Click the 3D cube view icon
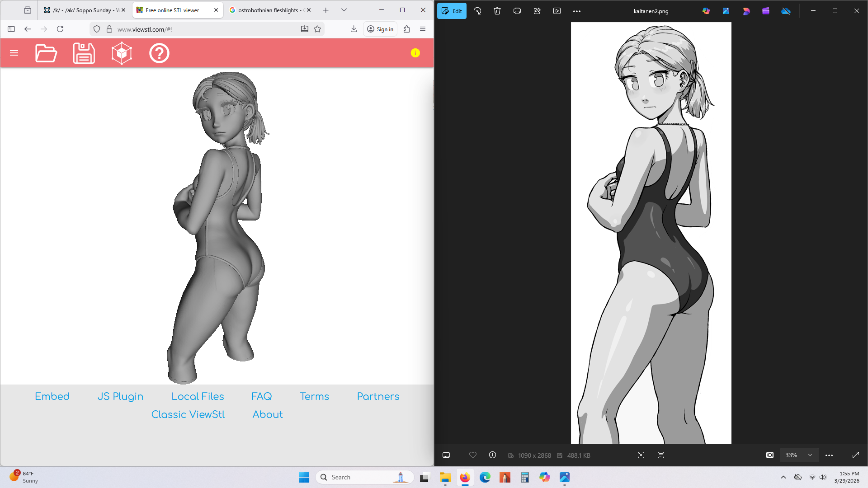The height and width of the screenshot is (488, 868). click(122, 53)
